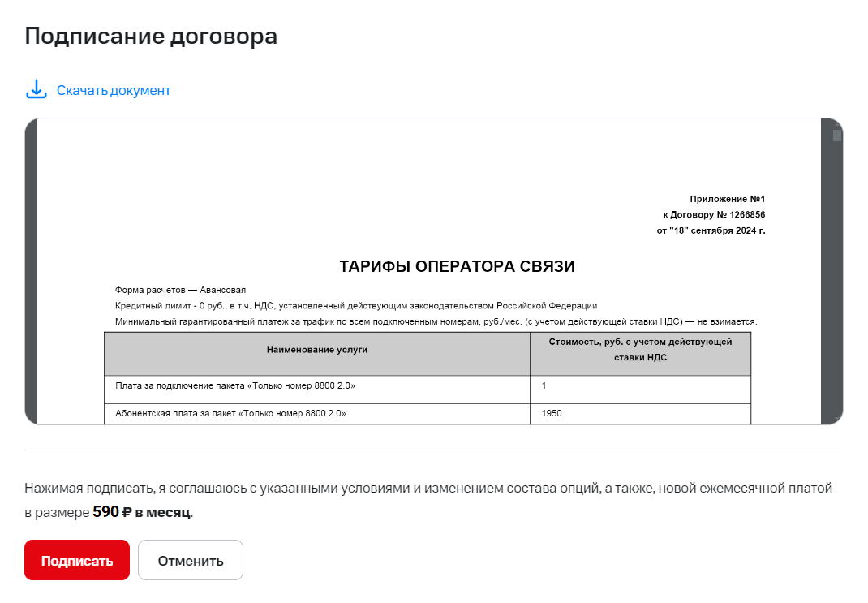This screenshot has width=868, height=603.
Task: Click the download document icon
Action: (x=37, y=89)
